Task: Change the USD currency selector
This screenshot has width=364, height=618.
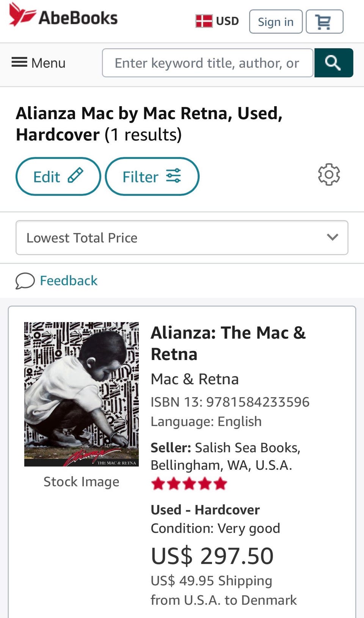Action: tap(227, 21)
